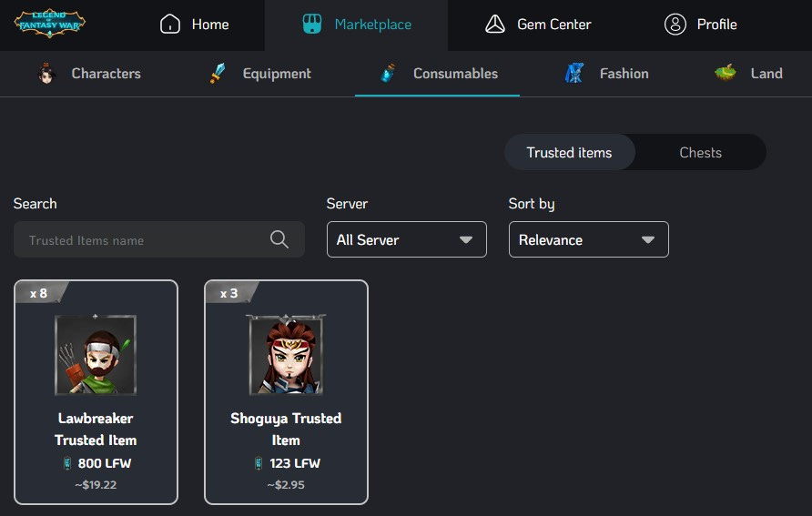Click the Marketplace store icon
The width and height of the screenshot is (812, 516).
tap(311, 24)
